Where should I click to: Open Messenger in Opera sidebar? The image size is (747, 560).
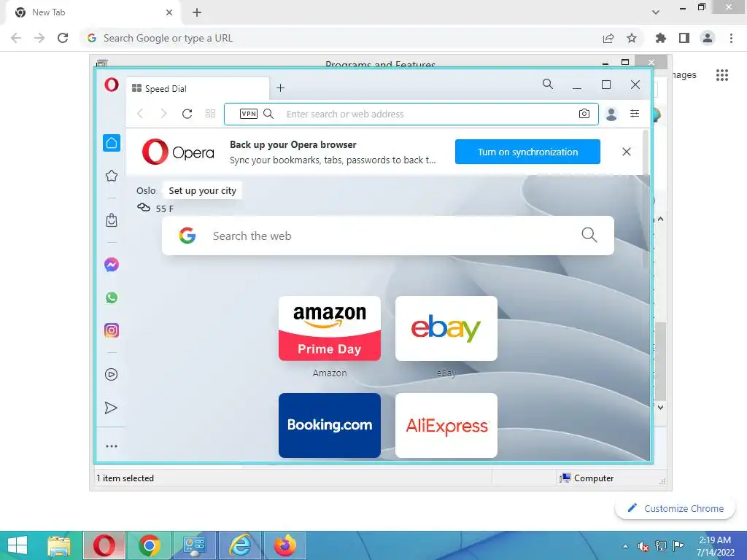tap(112, 265)
